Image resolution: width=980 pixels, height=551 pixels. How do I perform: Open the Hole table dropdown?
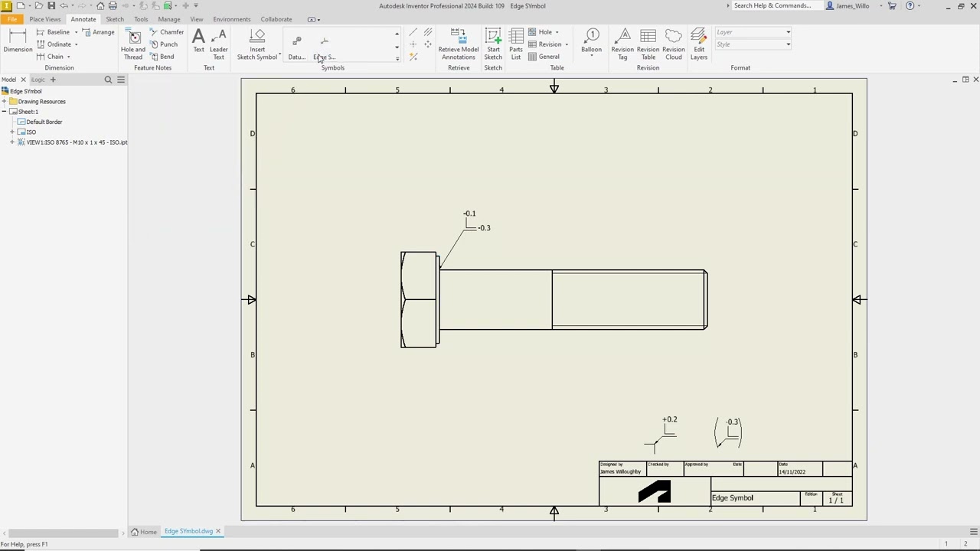click(x=557, y=32)
